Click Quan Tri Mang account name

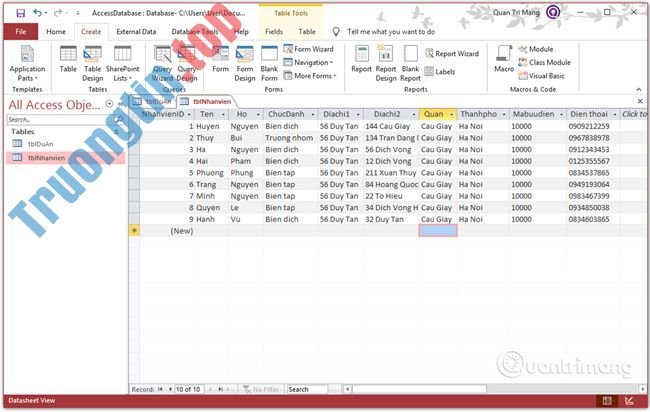click(516, 13)
